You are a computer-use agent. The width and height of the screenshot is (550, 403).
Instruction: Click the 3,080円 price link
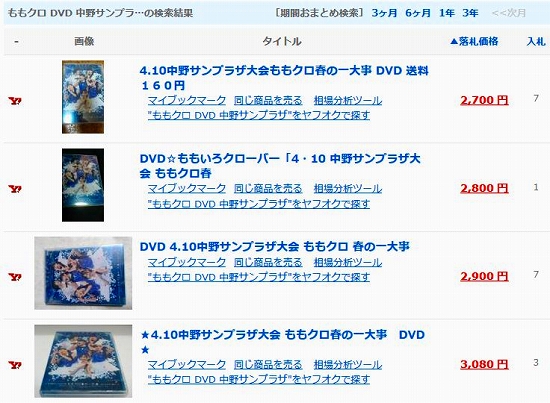click(484, 364)
